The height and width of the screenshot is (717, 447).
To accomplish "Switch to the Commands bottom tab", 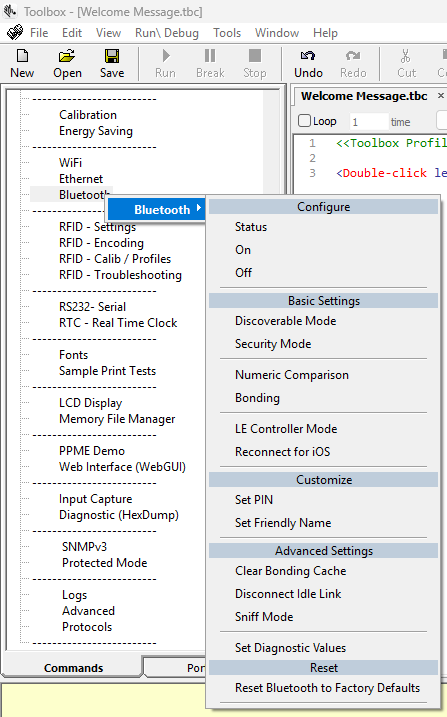I will [x=74, y=668].
